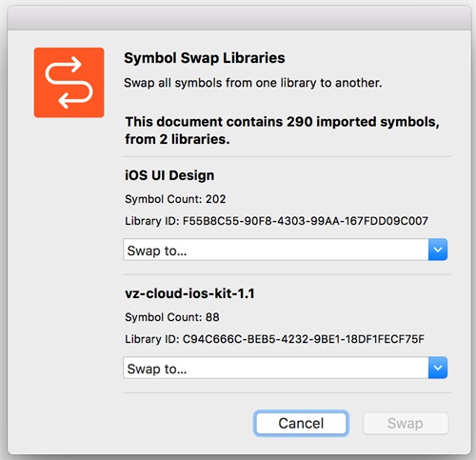Click the 'Symbol Count: 88' label
476x460 pixels.
click(172, 317)
